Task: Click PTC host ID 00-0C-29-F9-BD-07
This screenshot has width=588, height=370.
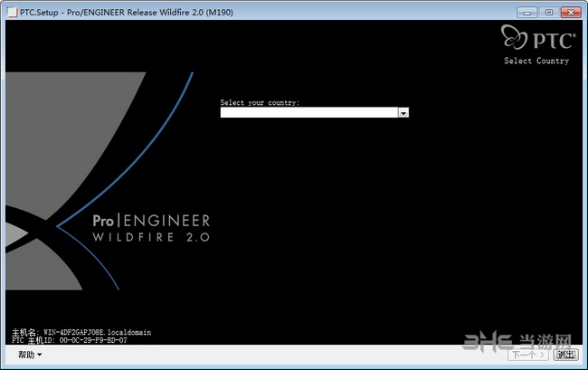Action: coord(93,340)
